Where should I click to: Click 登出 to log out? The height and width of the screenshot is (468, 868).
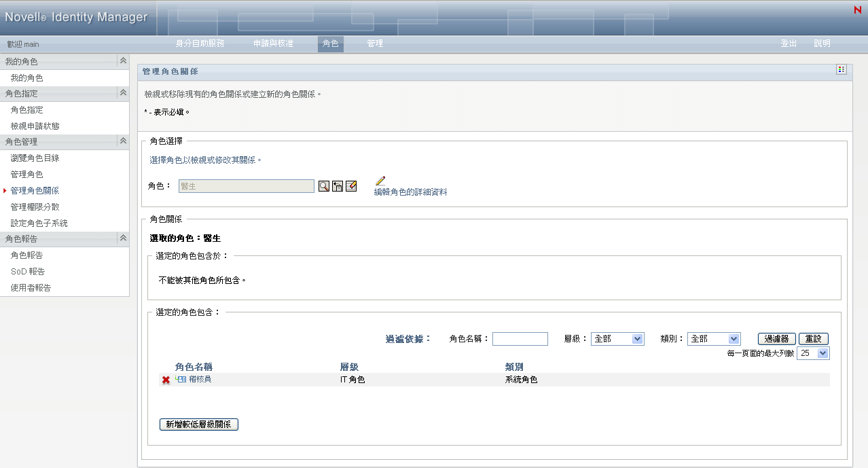tap(789, 43)
